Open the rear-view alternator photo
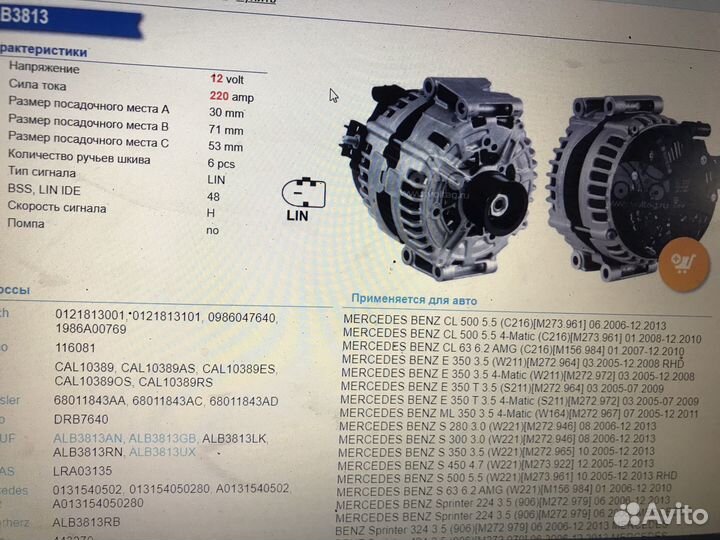This screenshot has height=540, width=720. click(x=636, y=188)
